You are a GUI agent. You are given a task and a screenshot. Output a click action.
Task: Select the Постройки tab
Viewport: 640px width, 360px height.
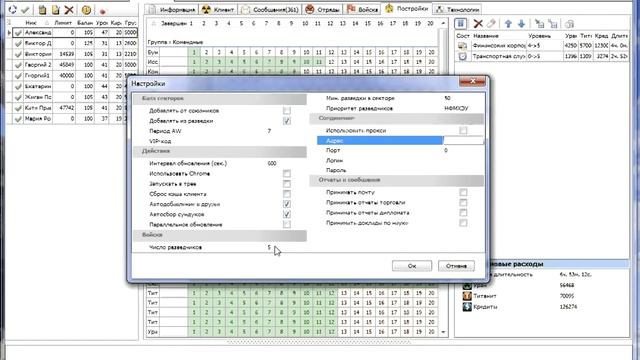click(407, 8)
